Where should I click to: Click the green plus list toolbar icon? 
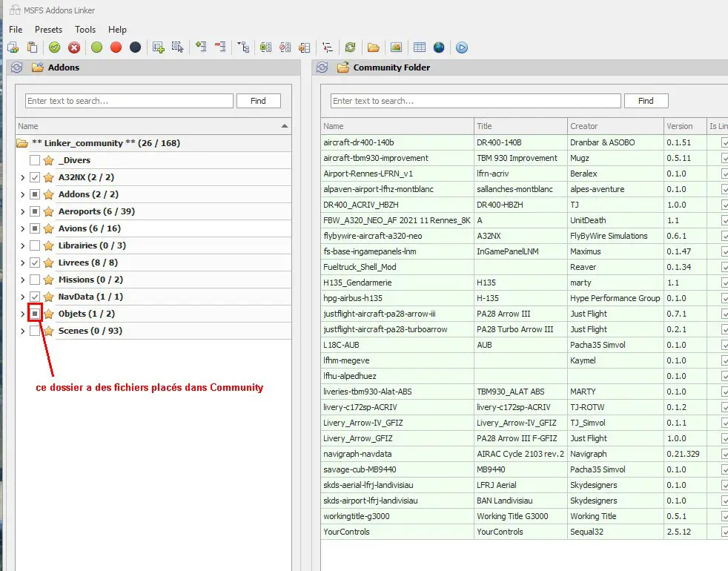(x=265, y=47)
